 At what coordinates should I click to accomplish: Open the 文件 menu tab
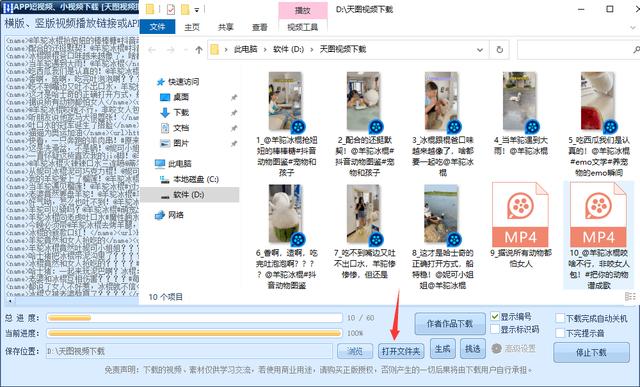coord(157,27)
